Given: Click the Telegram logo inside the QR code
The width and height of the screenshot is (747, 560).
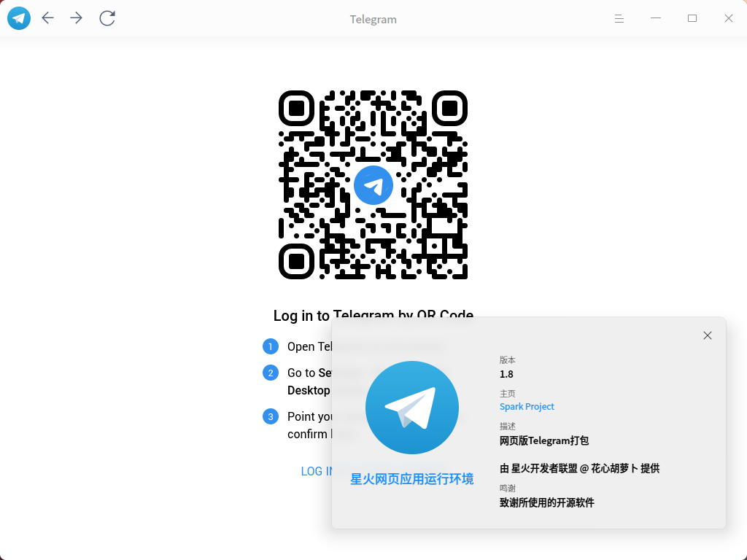Looking at the screenshot, I should tap(373, 185).
